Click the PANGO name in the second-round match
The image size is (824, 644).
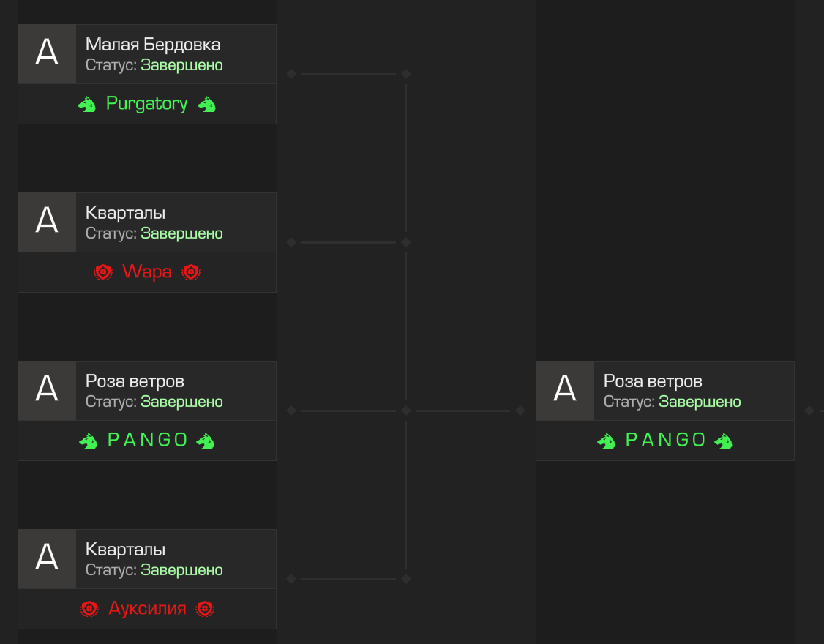(x=665, y=440)
